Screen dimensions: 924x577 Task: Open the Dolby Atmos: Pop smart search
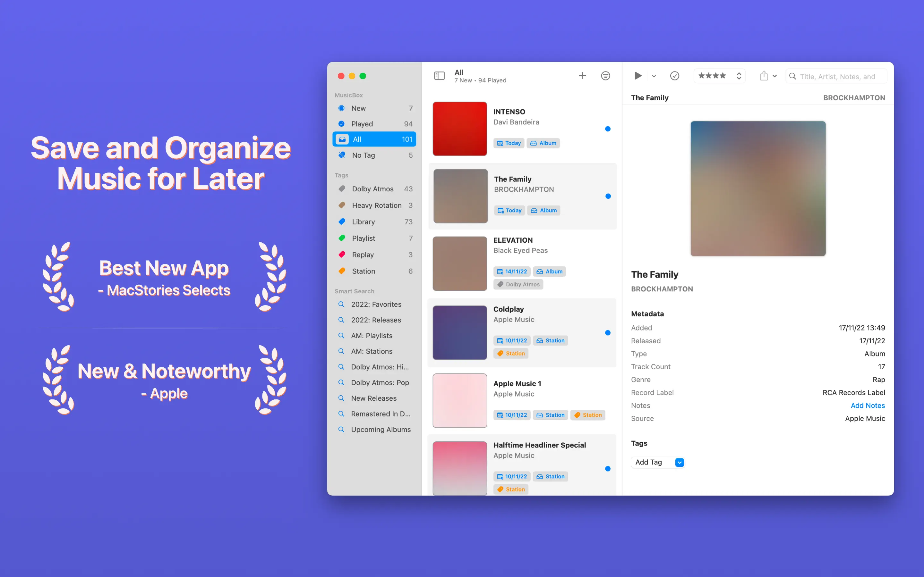[380, 382]
